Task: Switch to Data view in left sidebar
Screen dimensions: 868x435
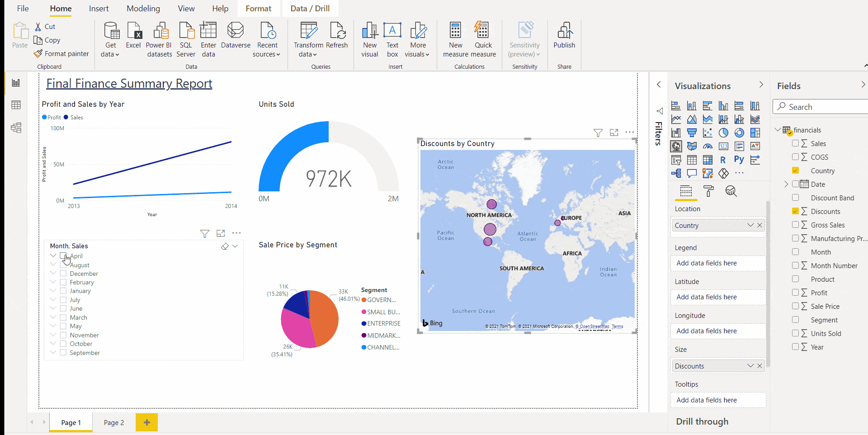Action: (x=16, y=105)
